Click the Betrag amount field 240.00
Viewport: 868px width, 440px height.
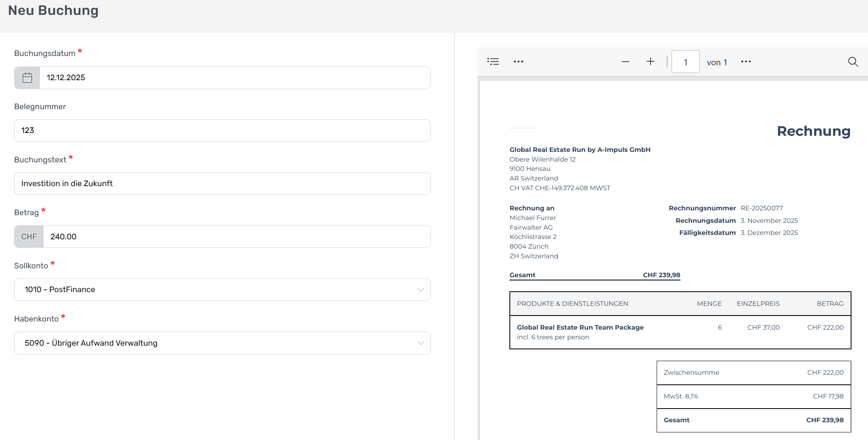click(236, 237)
